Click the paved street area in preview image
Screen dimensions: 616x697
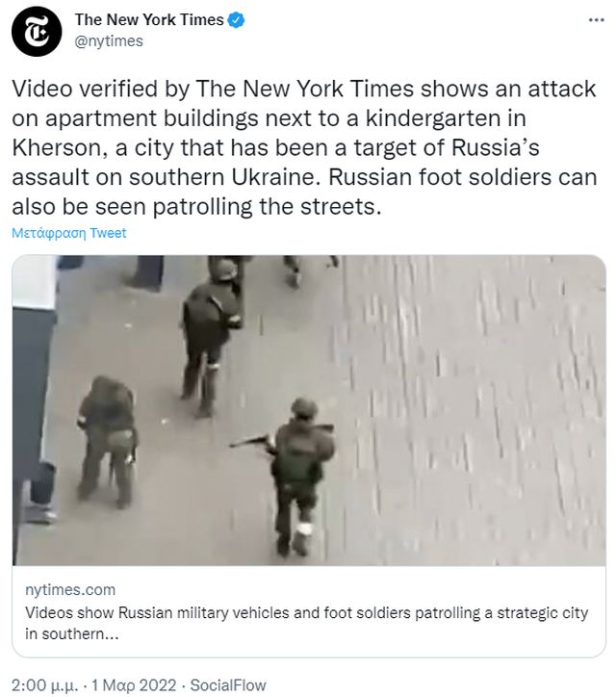coord(471,409)
